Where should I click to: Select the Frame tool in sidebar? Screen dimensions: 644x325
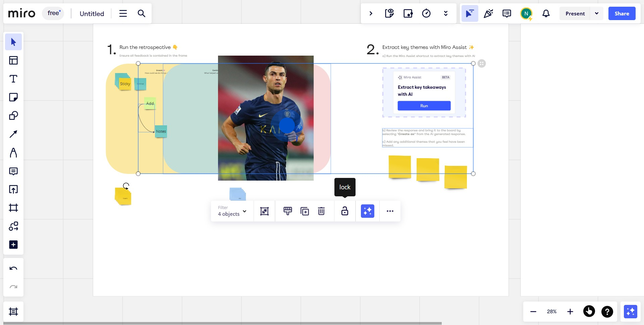click(x=13, y=208)
